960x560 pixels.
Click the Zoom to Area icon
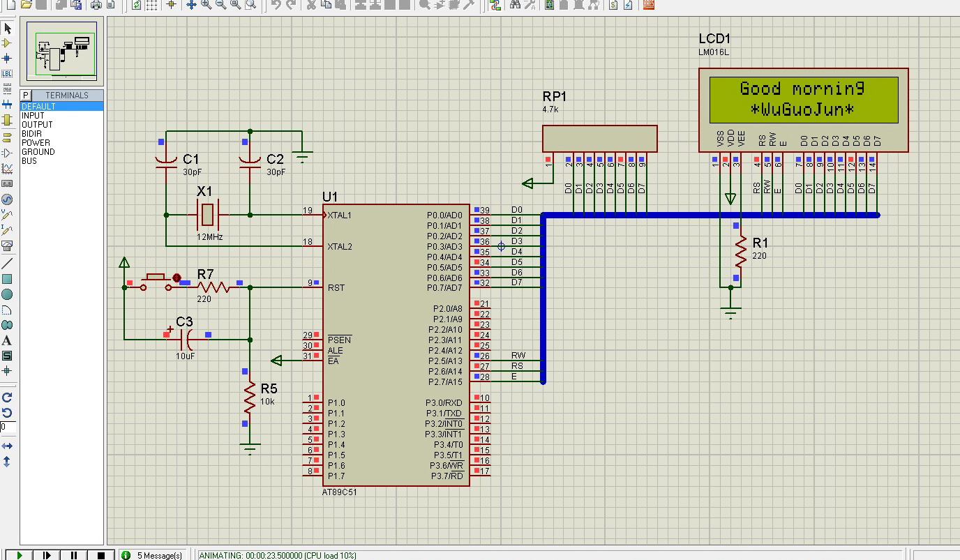[x=250, y=5]
